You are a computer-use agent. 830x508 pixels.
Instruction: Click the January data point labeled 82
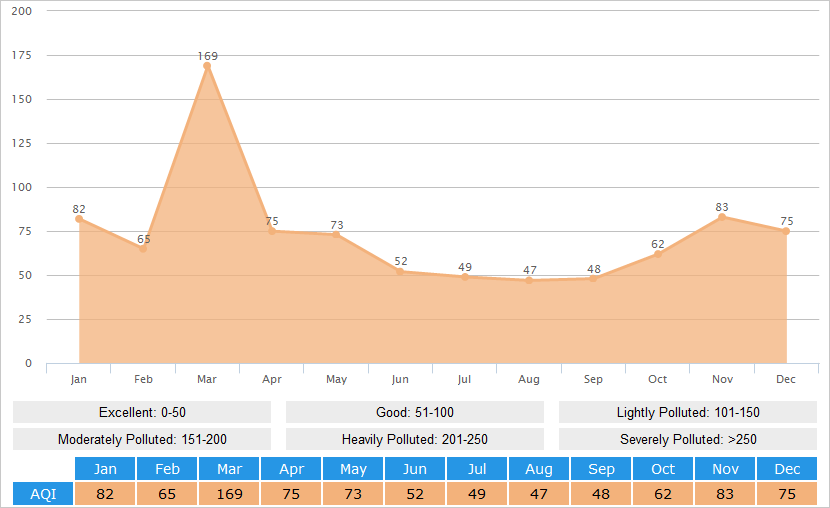tap(79, 219)
